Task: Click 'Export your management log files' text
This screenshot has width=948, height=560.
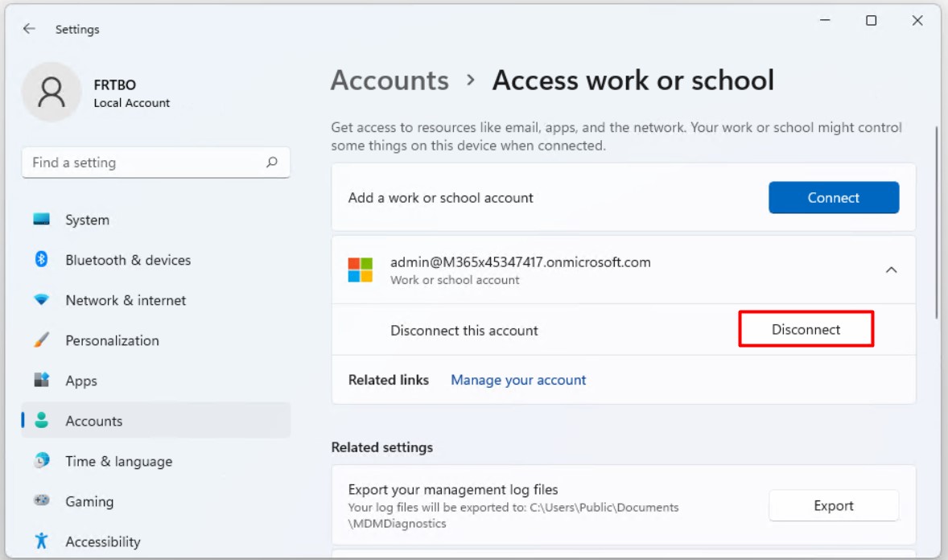Action: (x=453, y=489)
